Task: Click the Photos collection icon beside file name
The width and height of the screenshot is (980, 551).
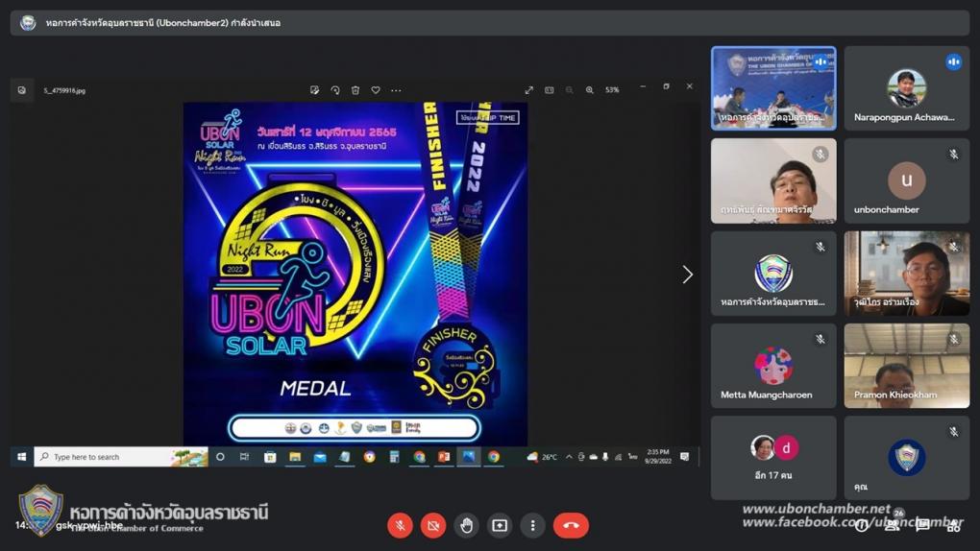Action: (22, 90)
